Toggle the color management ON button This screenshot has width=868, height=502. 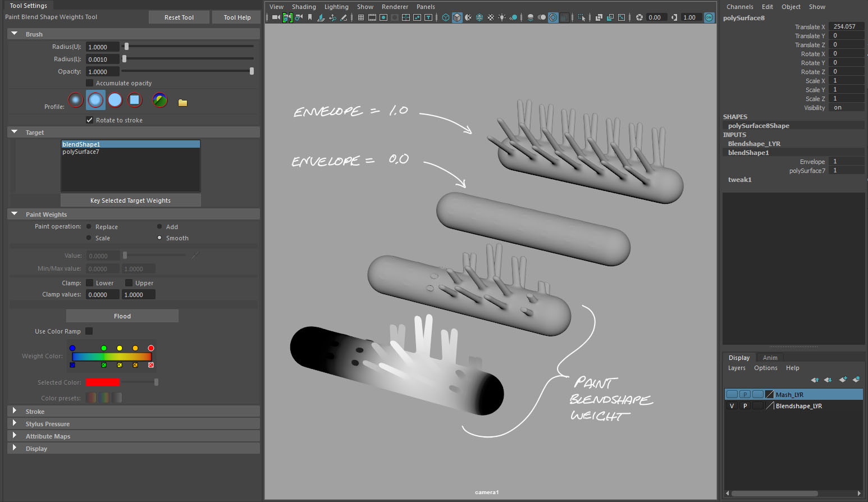(709, 17)
